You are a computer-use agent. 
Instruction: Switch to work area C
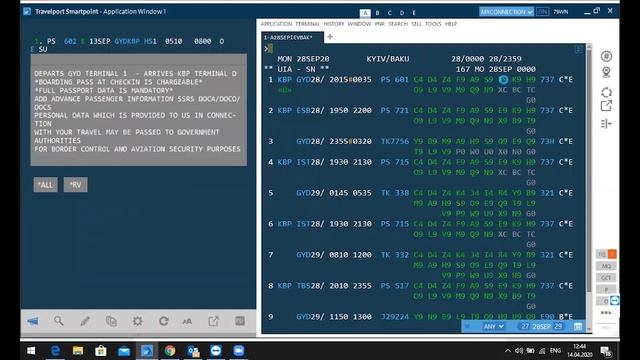[389, 13]
